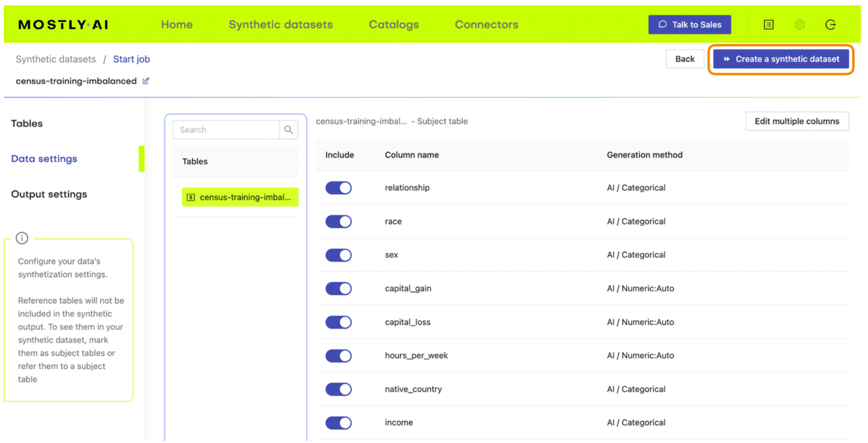Screen dimensions: 868x443
Task: Click the capital_loss column name
Action: [407, 322]
